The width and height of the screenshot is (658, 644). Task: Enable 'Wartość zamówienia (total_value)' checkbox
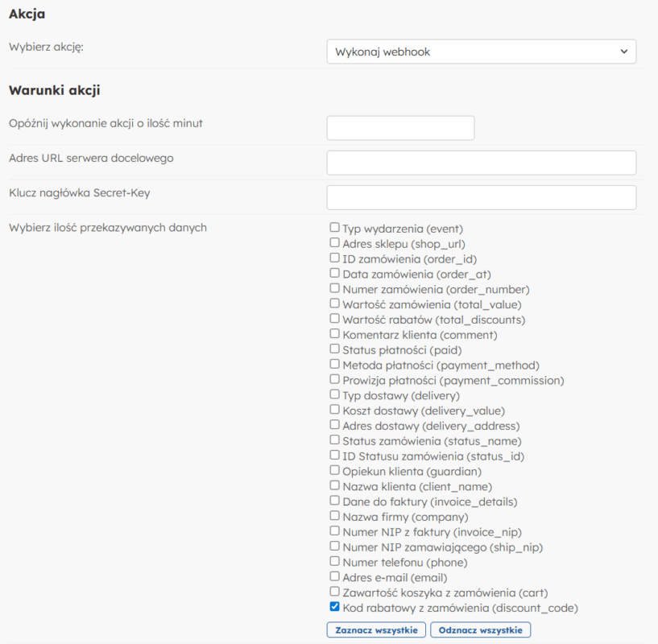pos(334,304)
